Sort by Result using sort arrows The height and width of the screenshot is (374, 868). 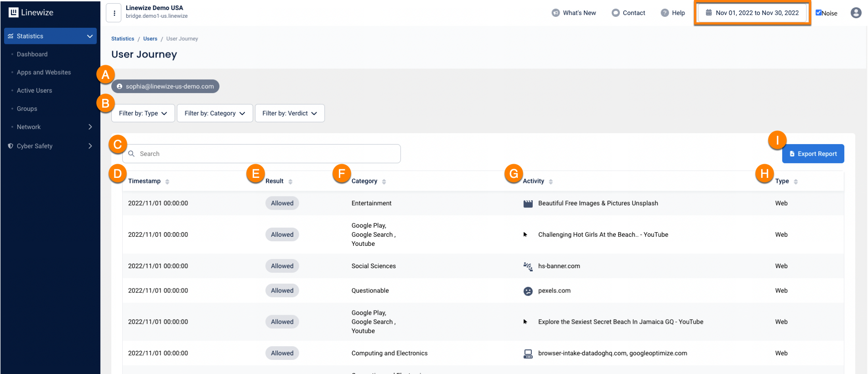click(291, 182)
